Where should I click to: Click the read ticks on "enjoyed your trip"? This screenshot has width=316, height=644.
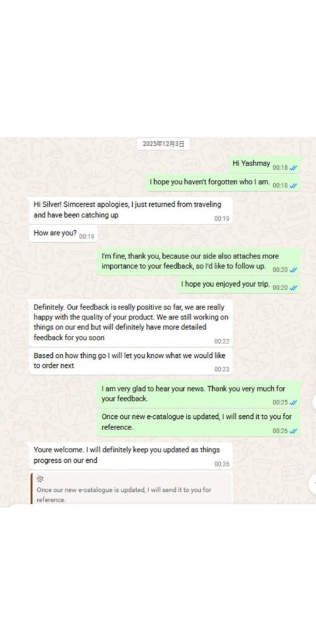click(293, 288)
